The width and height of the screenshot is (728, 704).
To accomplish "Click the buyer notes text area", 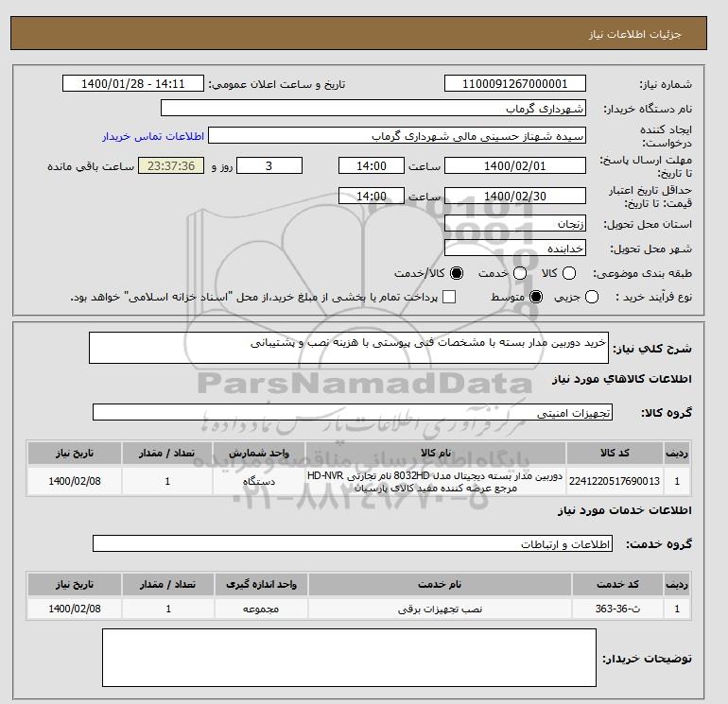I will (349, 658).
